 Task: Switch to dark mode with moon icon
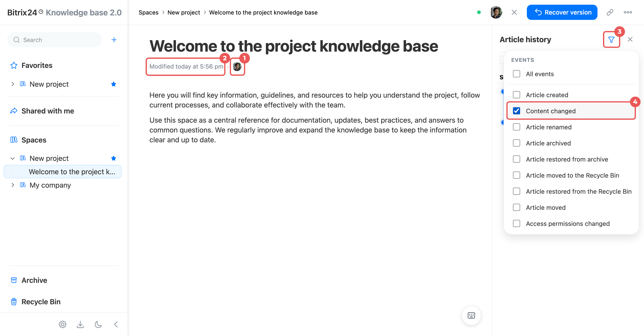98,324
